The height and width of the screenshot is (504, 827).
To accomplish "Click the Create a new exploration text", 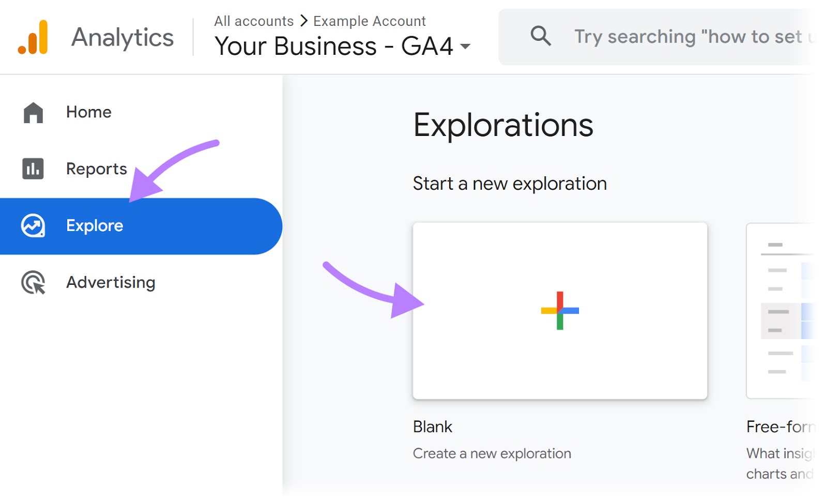I will click(492, 453).
